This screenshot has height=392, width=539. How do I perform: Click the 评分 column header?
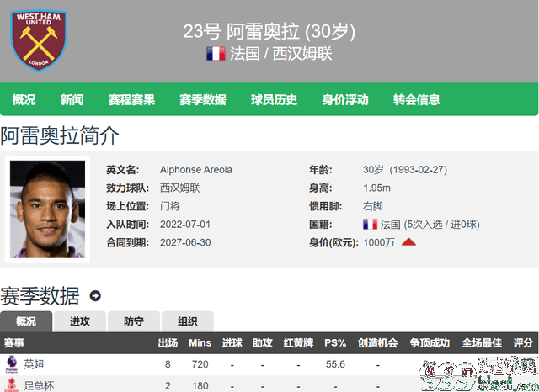point(523,343)
